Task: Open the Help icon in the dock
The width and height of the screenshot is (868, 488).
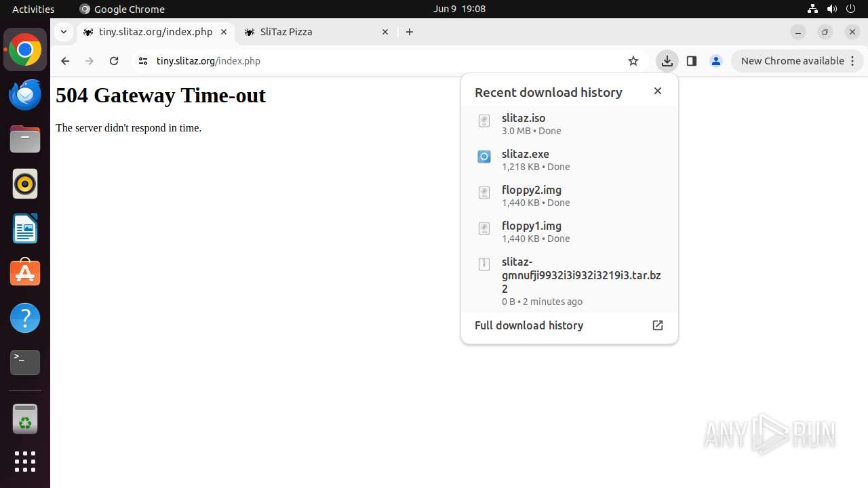Action: tap(25, 318)
